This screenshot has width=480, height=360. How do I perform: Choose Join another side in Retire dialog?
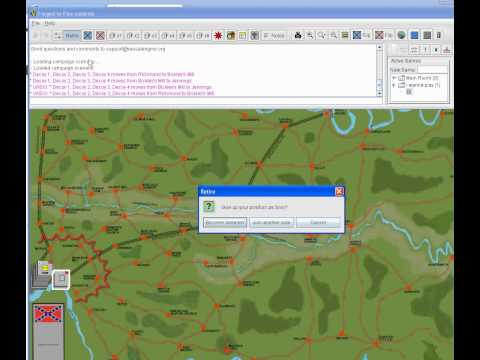272,222
